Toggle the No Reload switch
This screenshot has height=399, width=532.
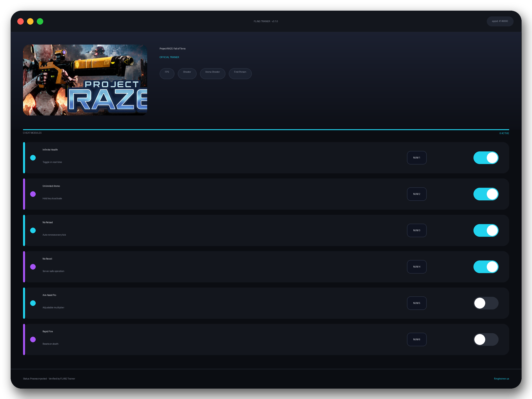(486, 230)
